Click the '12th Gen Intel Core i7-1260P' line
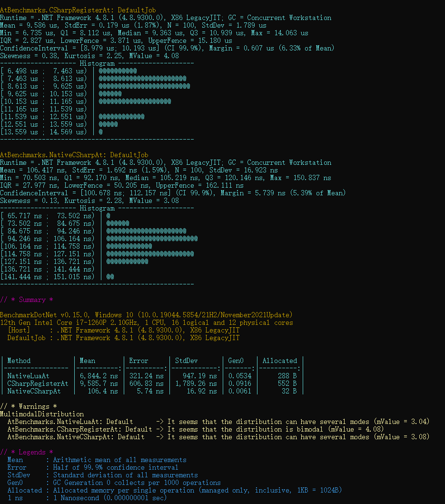 pos(147,323)
